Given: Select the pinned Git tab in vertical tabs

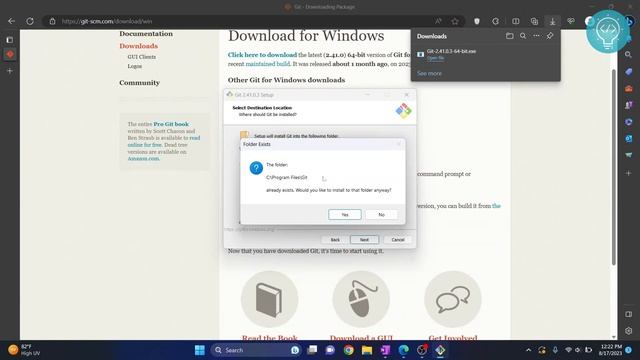Looking at the screenshot, I should click(x=10, y=54).
